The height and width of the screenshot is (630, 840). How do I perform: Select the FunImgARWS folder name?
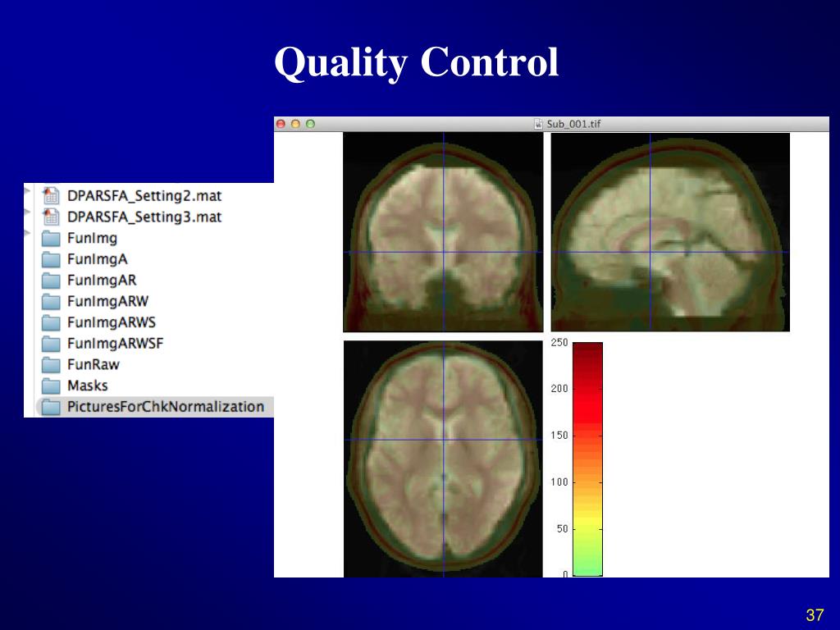(112, 322)
